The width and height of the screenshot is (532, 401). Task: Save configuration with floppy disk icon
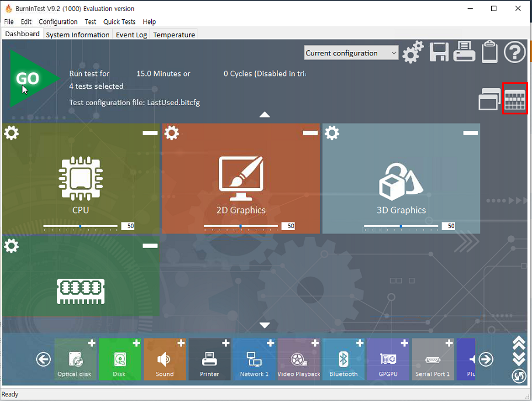tap(439, 52)
